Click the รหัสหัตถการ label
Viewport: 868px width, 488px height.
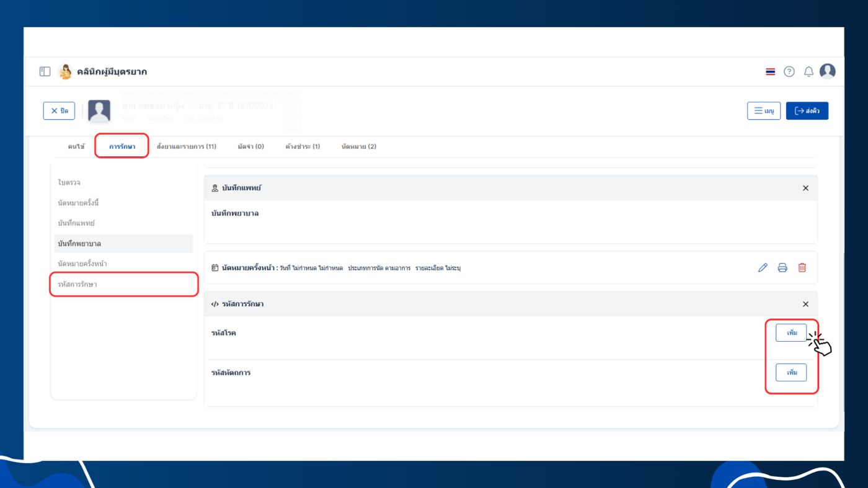pyautogui.click(x=231, y=373)
